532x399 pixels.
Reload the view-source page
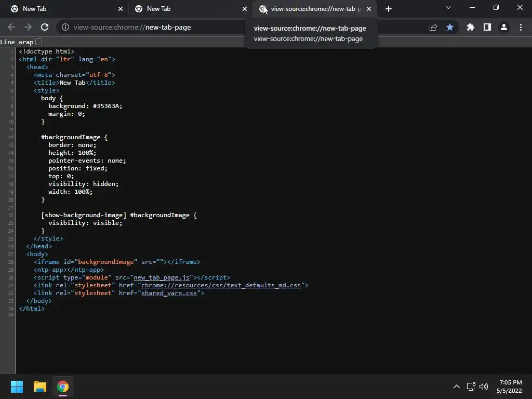45,27
